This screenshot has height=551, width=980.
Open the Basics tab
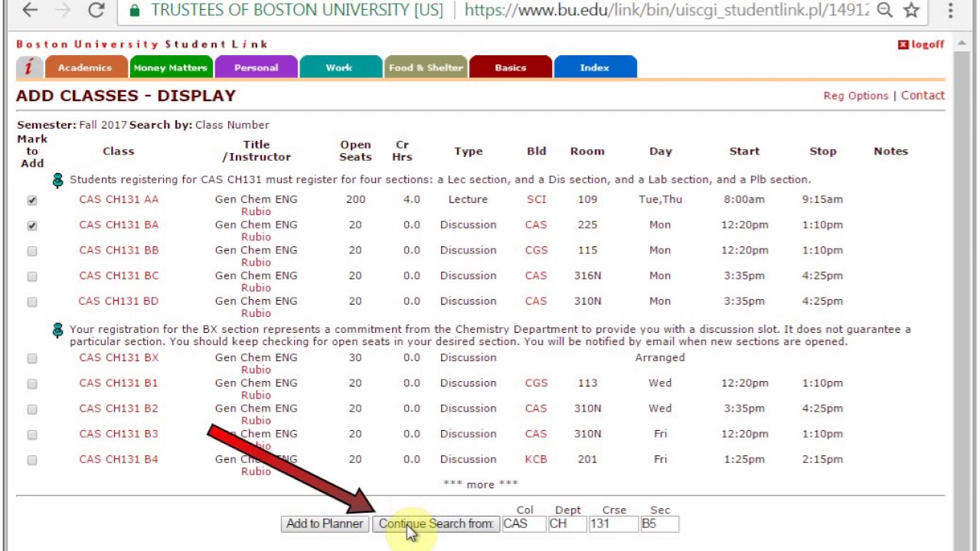[x=510, y=67]
